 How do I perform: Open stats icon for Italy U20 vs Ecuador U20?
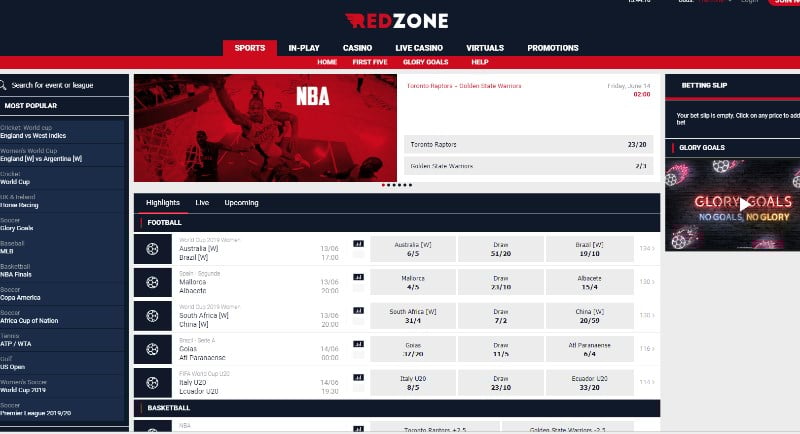359,377
